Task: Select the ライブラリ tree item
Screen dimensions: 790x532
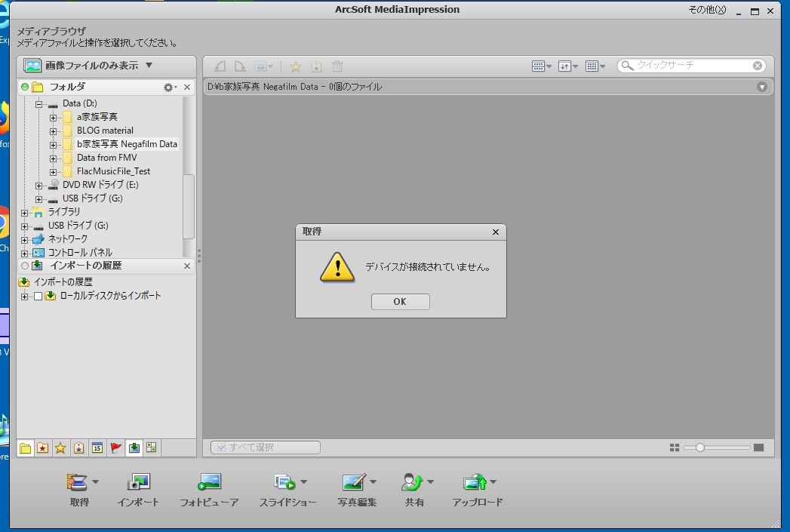Action: (63, 211)
